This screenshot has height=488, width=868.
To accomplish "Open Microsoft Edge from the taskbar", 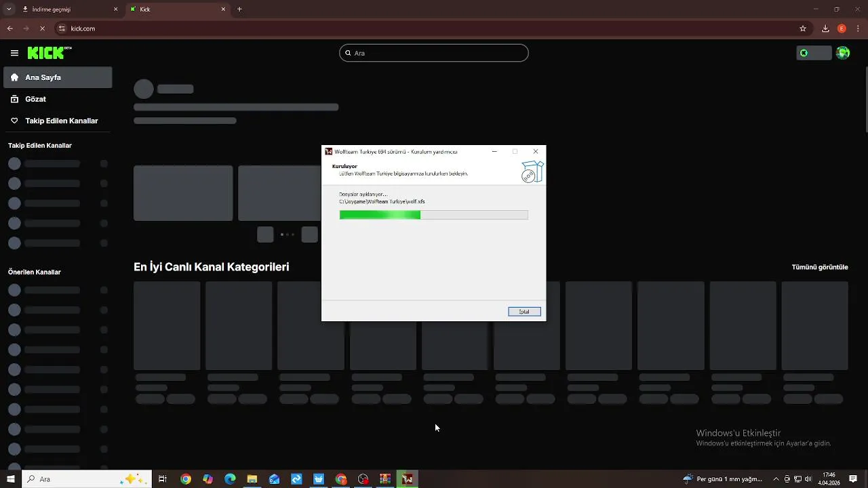I will (230, 479).
